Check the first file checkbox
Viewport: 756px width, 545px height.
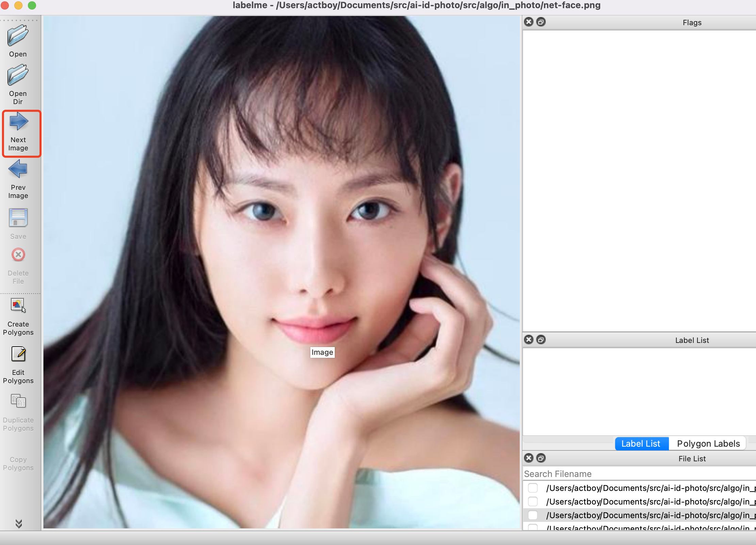pos(532,487)
